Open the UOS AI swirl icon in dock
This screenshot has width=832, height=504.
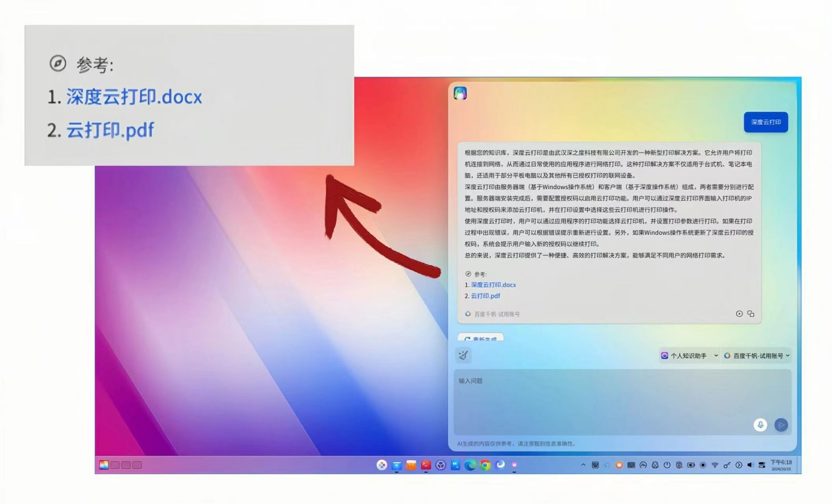point(500,465)
